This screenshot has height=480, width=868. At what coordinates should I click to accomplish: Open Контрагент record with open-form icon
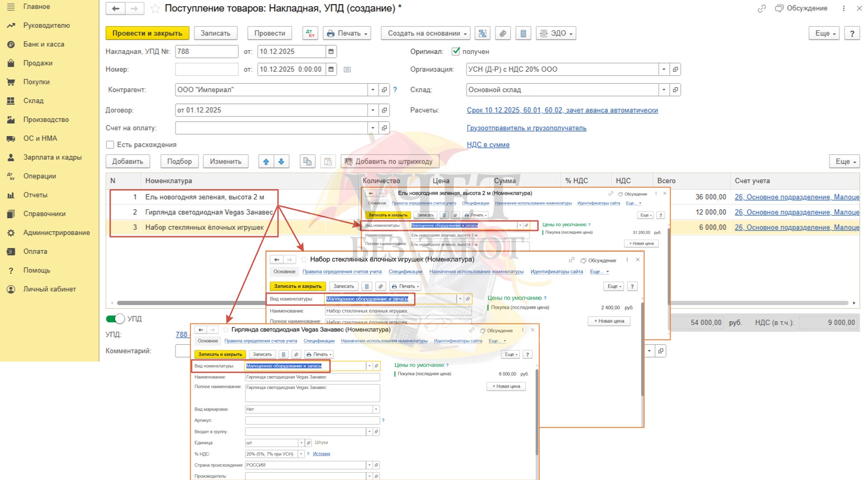[x=384, y=90]
